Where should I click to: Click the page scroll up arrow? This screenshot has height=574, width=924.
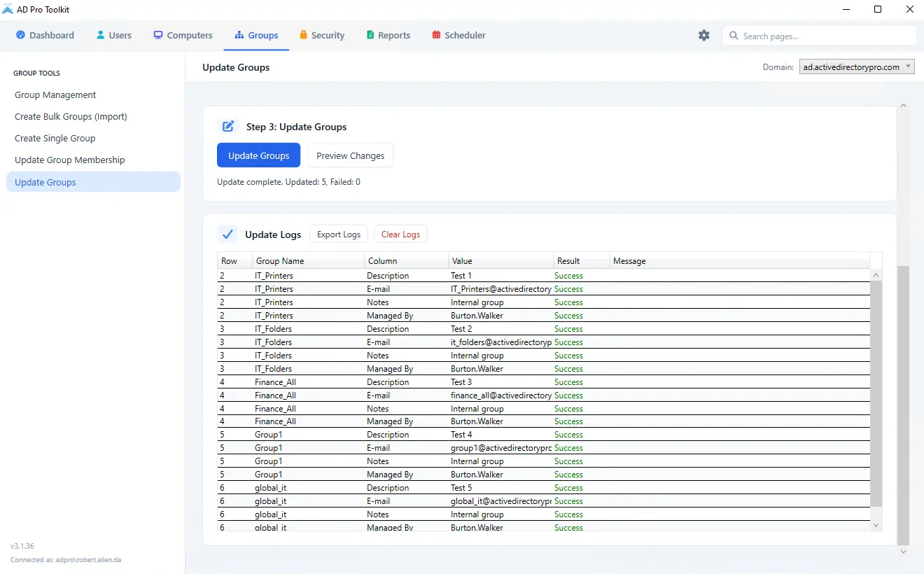coord(903,106)
